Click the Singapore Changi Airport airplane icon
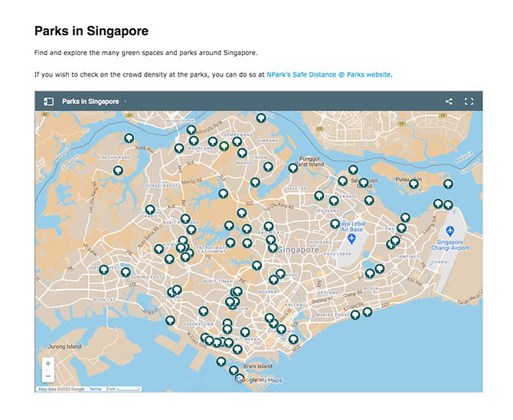This screenshot has height=420, width=513. click(x=450, y=231)
